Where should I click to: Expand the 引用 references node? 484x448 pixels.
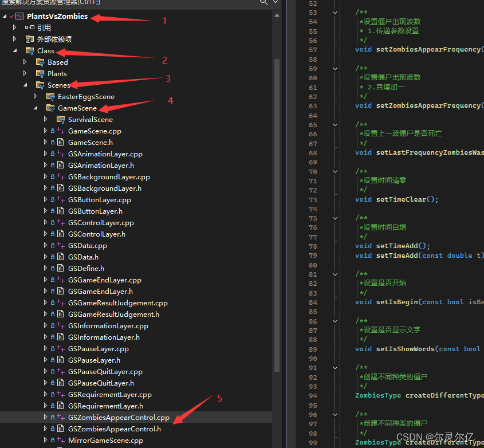point(14,27)
